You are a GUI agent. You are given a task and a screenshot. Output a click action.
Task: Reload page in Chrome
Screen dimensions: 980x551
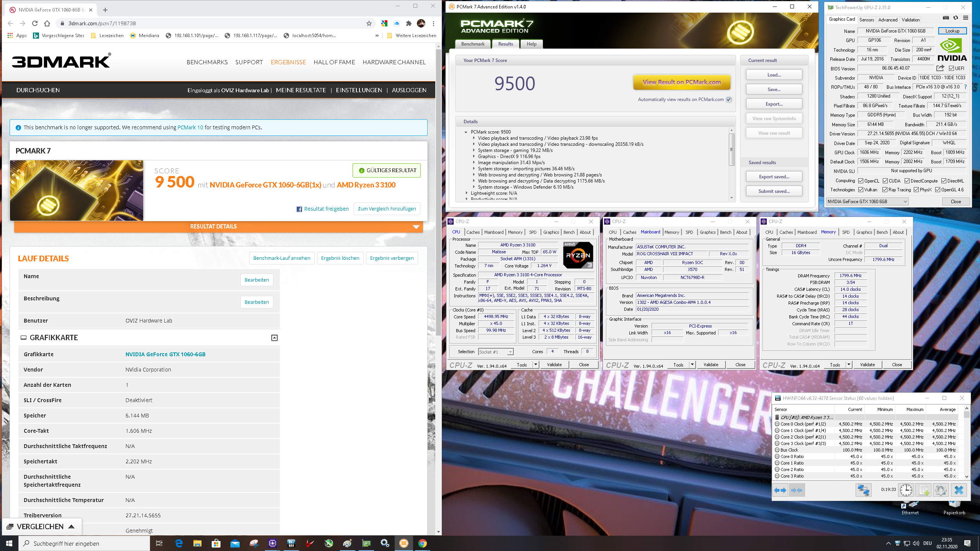(35, 23)
